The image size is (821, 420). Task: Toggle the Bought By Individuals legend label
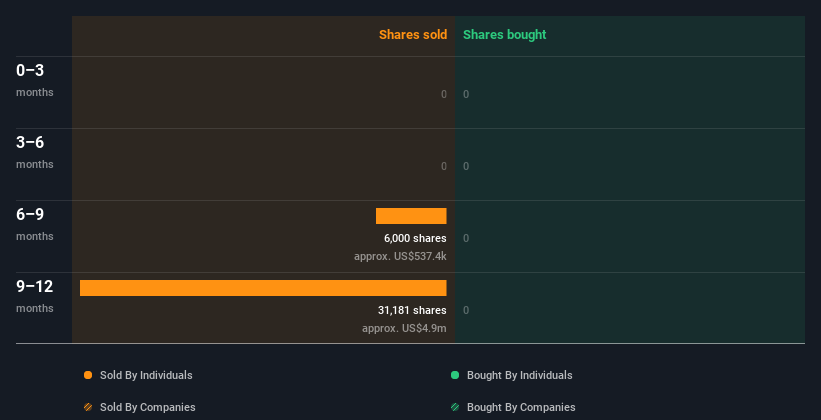(x=519, y=375)
